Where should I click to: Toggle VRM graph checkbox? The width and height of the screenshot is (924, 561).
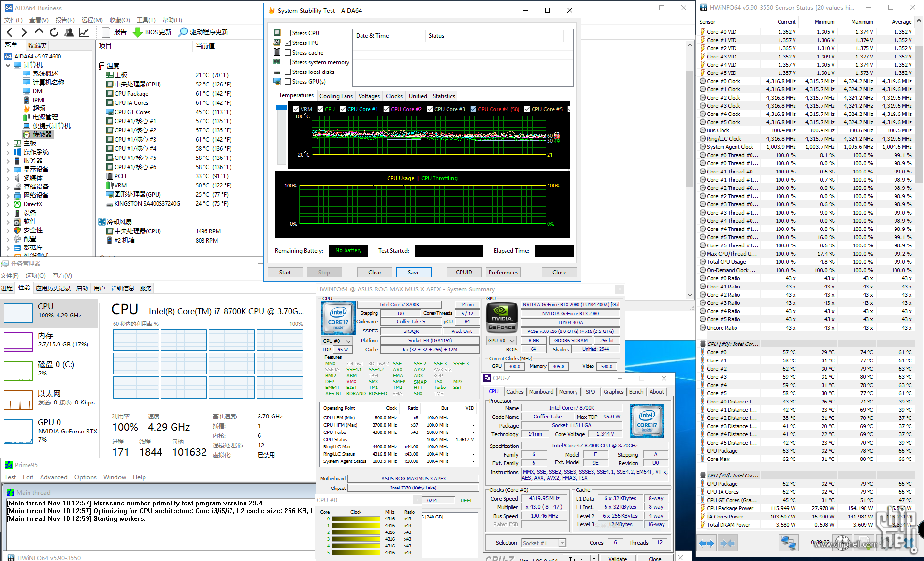296,109
